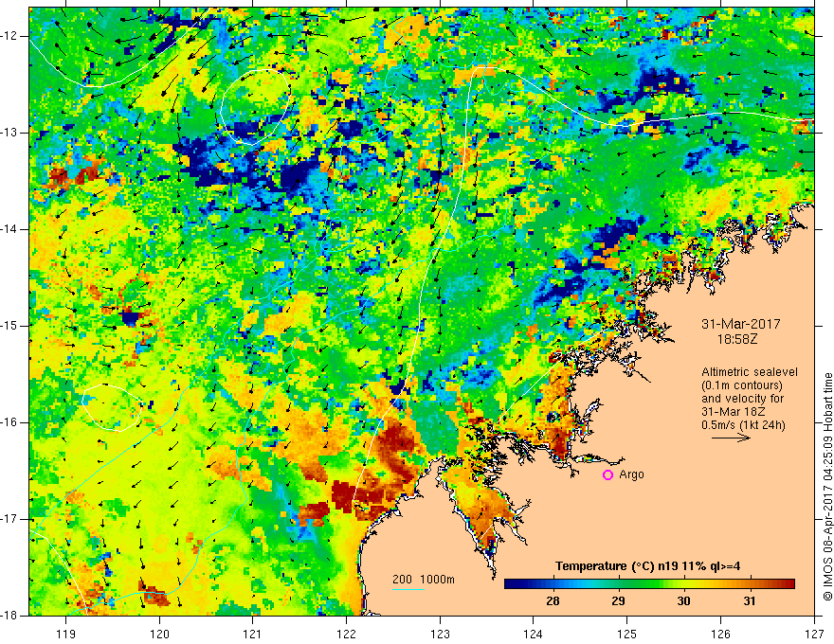Click the latitude label '-16'
834x644 pixels.
click(x=10, y=422)
